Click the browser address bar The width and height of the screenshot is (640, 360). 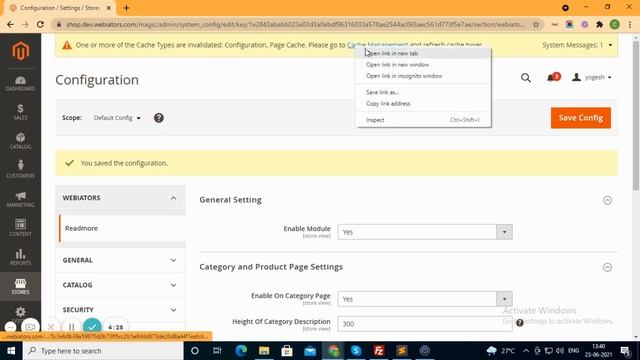295,24
